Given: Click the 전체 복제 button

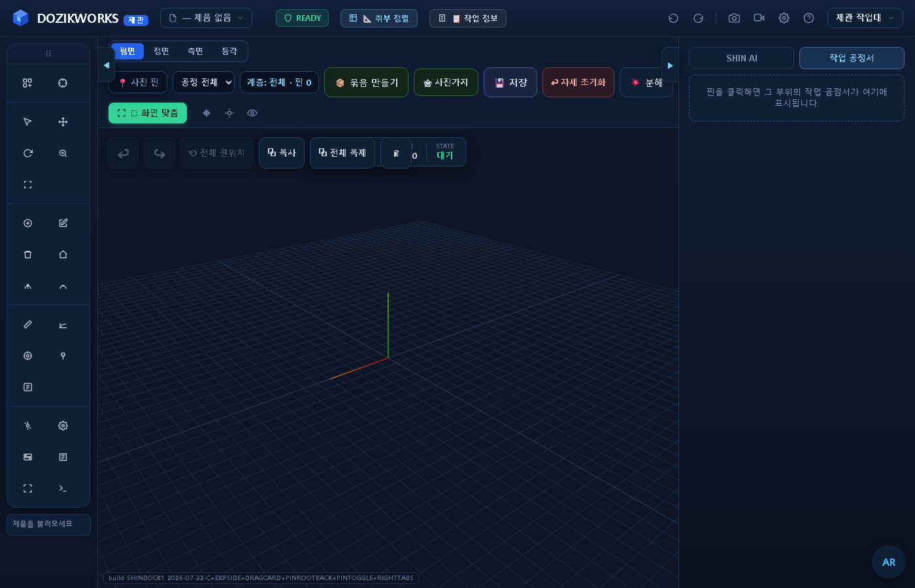Looking at the screenshot, I should (342, 153).
